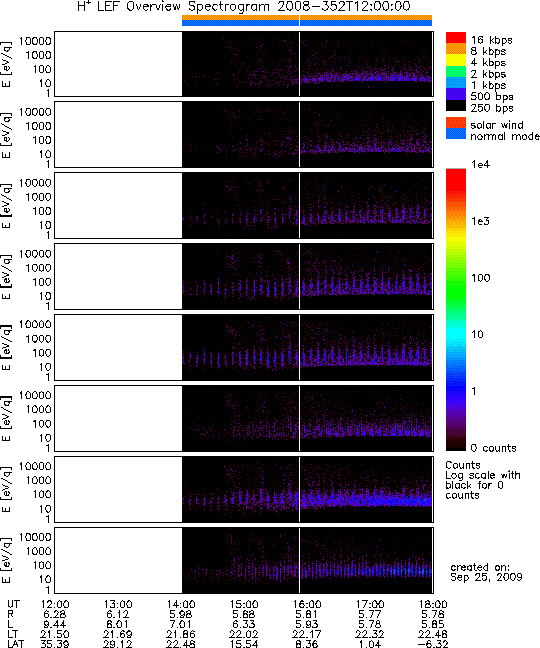This screenshot has width=540, height=648.
Task: Click the LAT value '15.54'
Action: [244, 644]
